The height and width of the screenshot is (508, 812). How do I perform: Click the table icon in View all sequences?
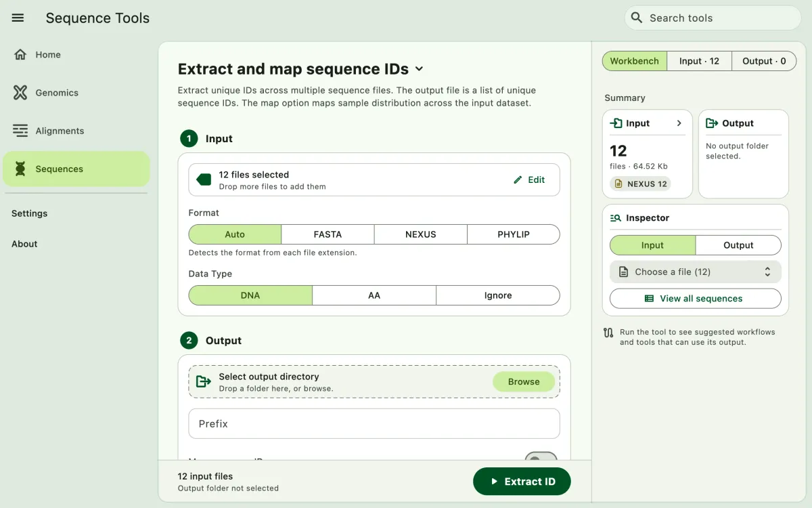point(649,298)
